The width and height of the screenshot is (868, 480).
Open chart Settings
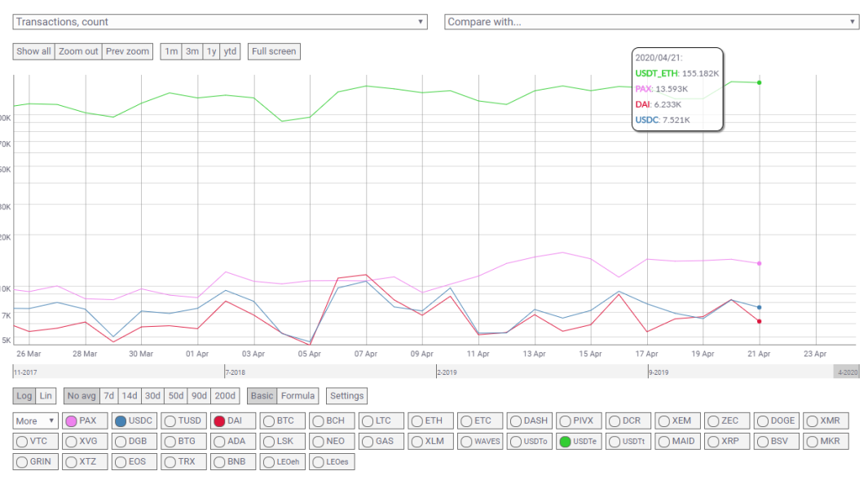tap(346, 396)
